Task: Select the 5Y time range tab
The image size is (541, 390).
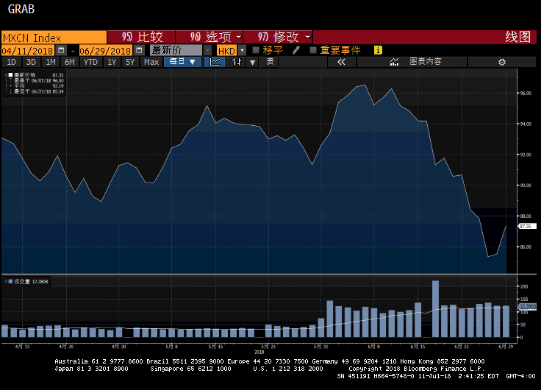Action: (x=130, y=62)
